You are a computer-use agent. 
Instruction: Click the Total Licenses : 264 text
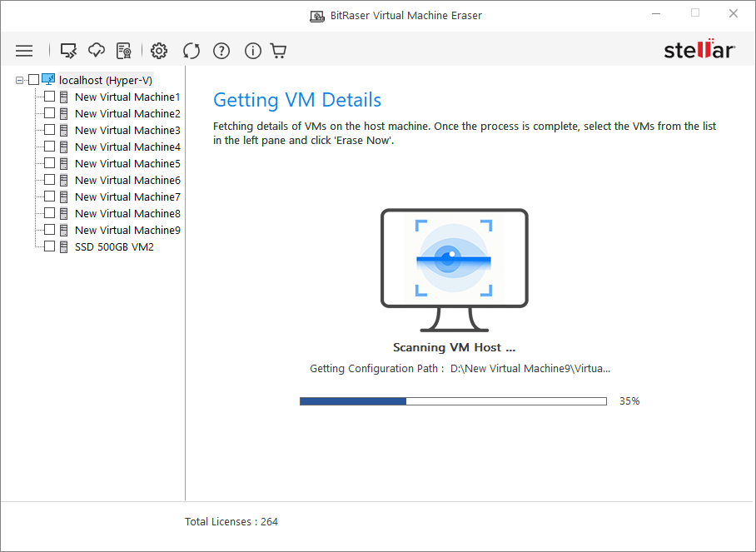231,522
